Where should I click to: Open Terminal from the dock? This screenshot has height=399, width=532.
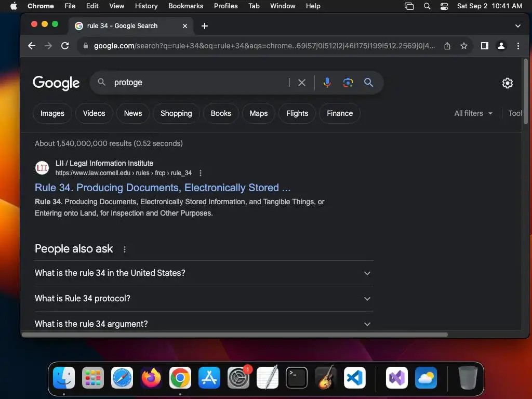tap(297, 378)
